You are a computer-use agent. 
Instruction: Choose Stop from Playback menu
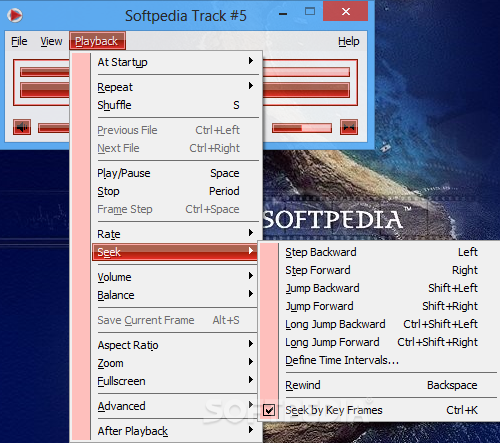pos(175,191)
